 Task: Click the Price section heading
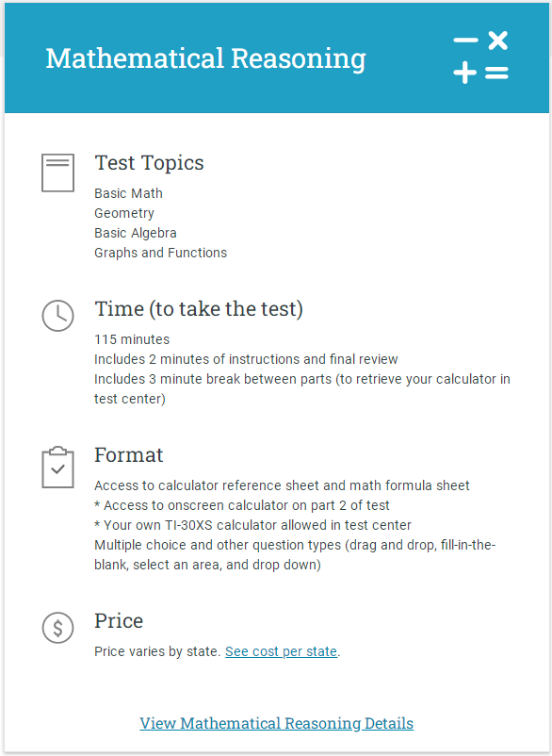coord(119,620)
